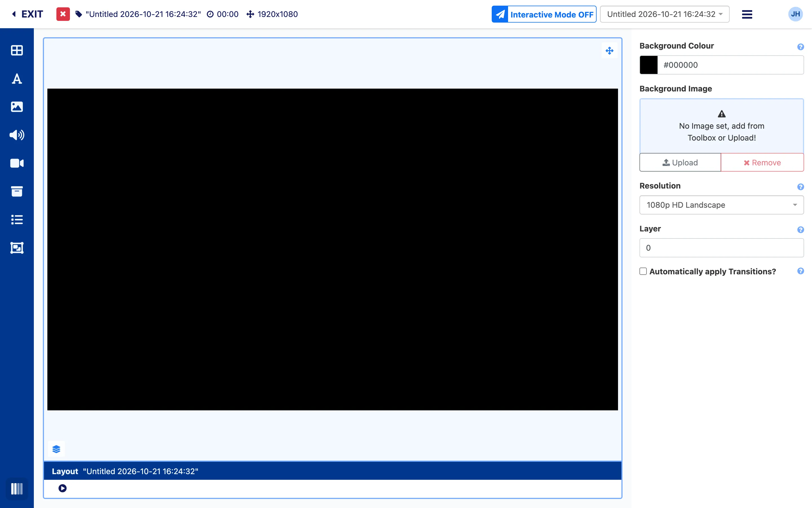
Task: Open the Widgets grid in the toolbox
Action: tap(17, 51)
